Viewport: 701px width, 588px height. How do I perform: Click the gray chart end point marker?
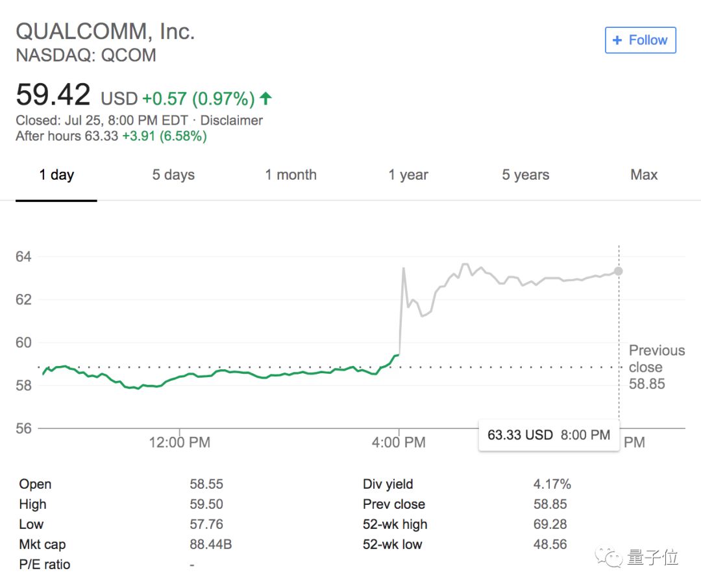click(619, 271)
